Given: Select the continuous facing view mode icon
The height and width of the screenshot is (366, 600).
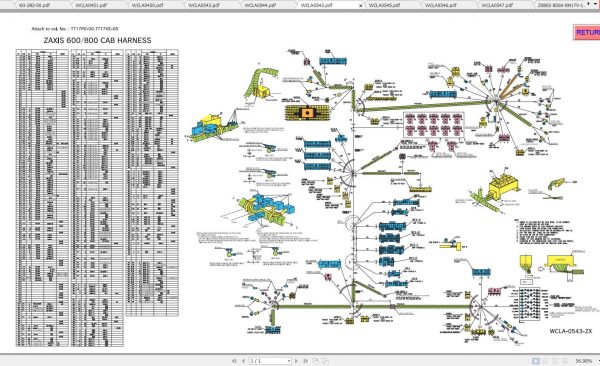Looking at the screenshot, I should point(565,361).
